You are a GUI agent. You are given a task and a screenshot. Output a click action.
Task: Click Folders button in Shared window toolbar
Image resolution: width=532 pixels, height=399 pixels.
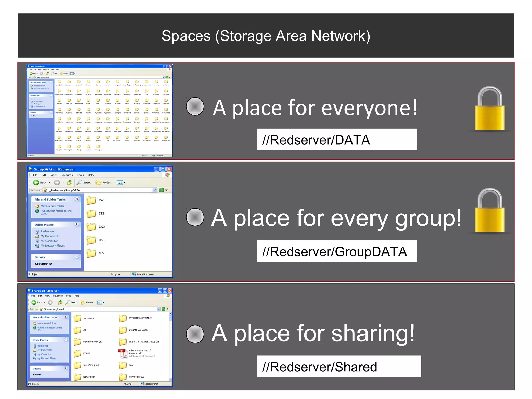tap(87, 302)
